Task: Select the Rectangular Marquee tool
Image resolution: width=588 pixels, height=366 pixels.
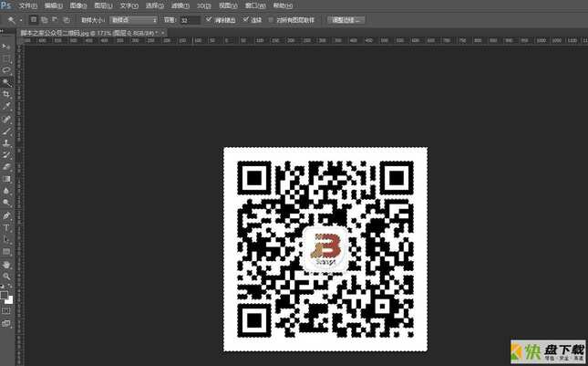Action: 6,59
